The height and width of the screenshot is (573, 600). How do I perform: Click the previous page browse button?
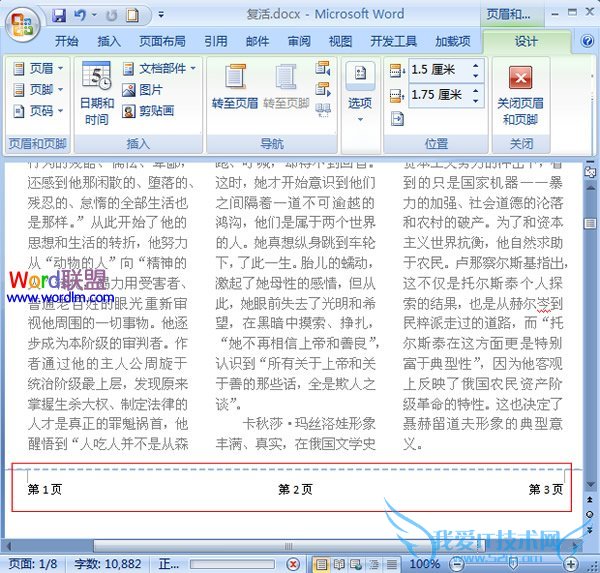click(590, 500)
